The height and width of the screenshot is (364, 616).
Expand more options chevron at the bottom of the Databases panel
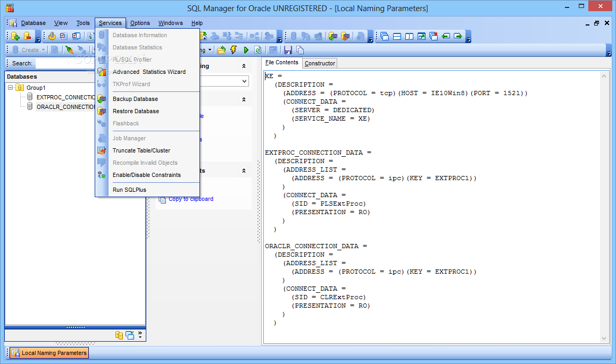tap(140, 335)
